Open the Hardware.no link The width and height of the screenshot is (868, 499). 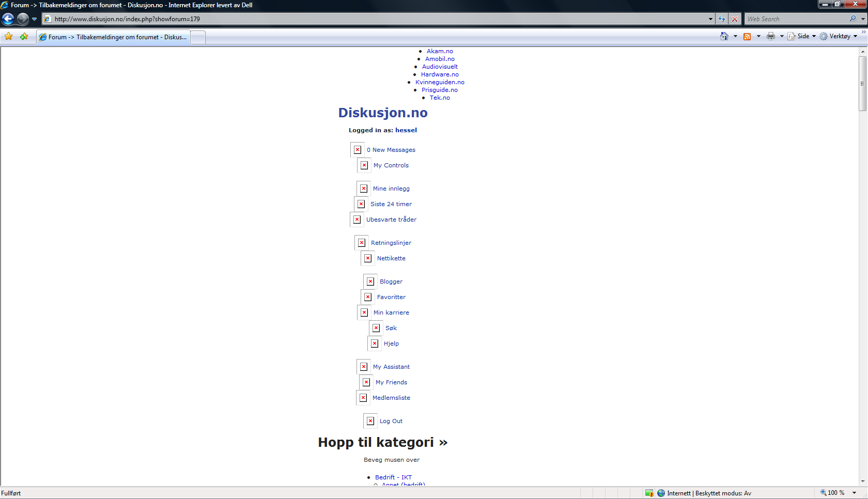point(440,74)
